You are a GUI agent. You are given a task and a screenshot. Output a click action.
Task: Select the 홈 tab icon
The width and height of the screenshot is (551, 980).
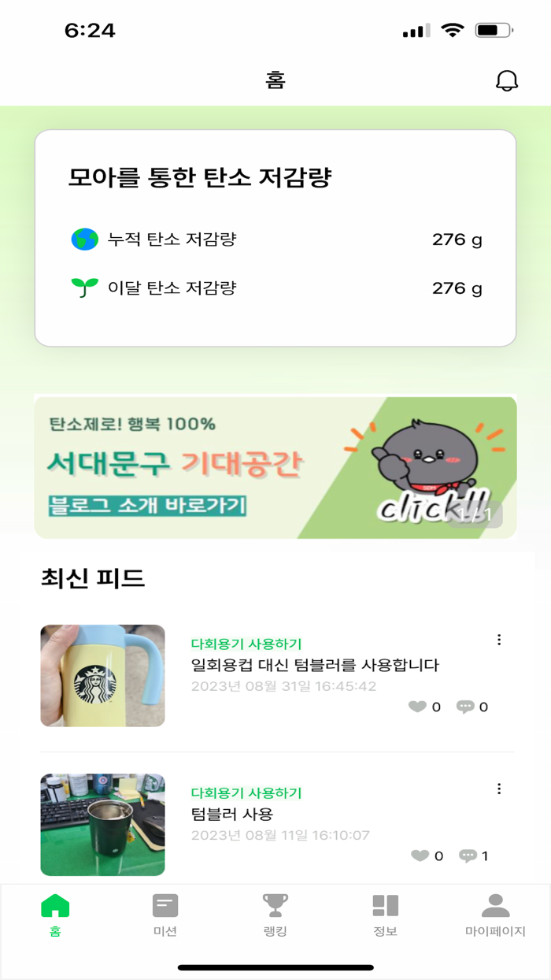(54, 904)
